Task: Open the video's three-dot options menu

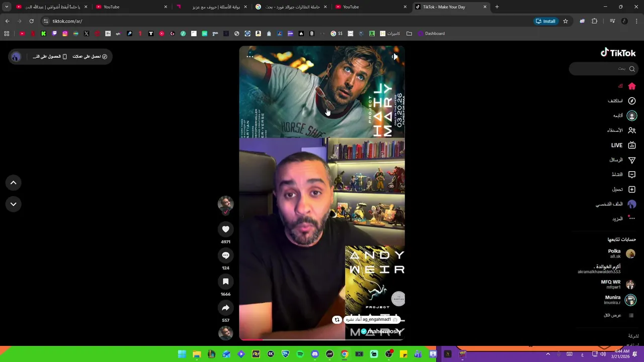Action: pyautogui.click(x=250, y=57)
